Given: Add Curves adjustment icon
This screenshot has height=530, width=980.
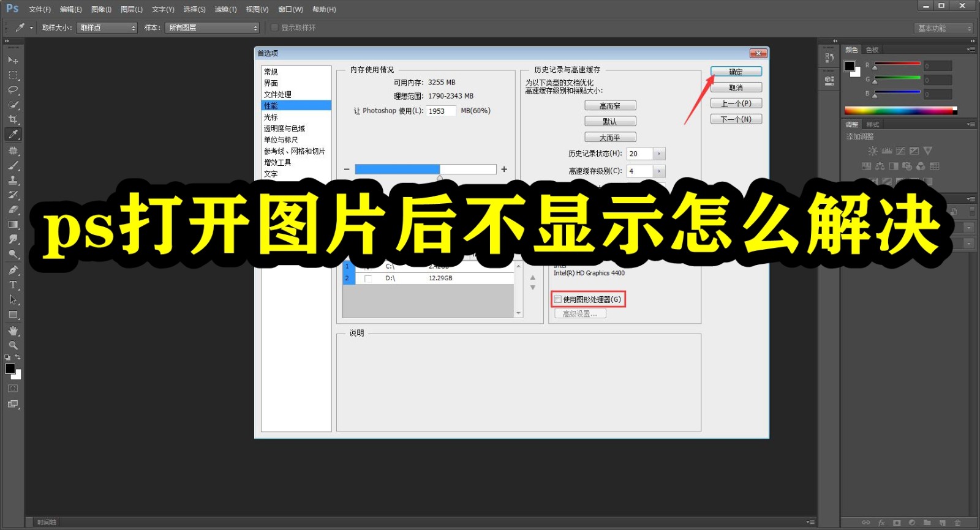Looking at the screenshot, I should tap(900, 151).
